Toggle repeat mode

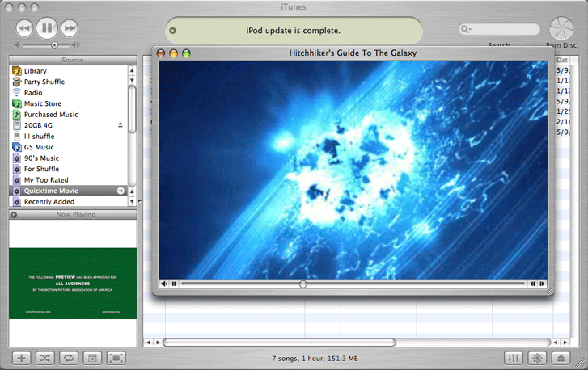[x=69, y=359]
